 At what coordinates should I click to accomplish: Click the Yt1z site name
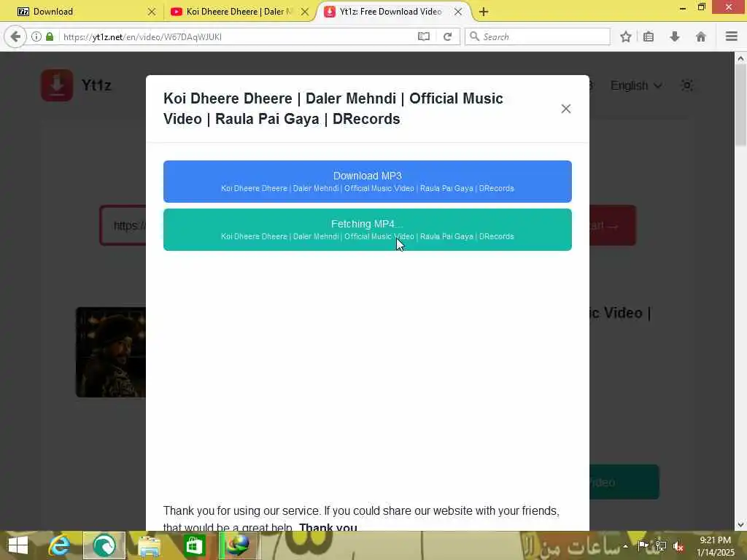click(96, 85)
